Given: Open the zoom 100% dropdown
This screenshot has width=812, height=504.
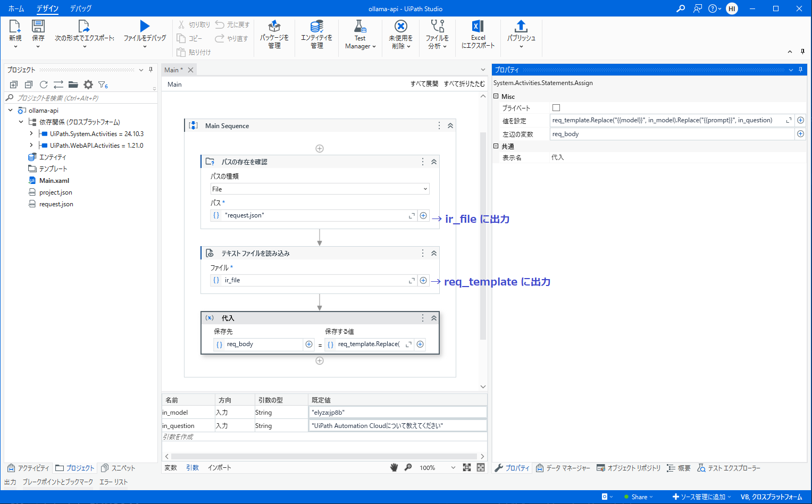Looking at the screenshot, I should click(453, 468).
